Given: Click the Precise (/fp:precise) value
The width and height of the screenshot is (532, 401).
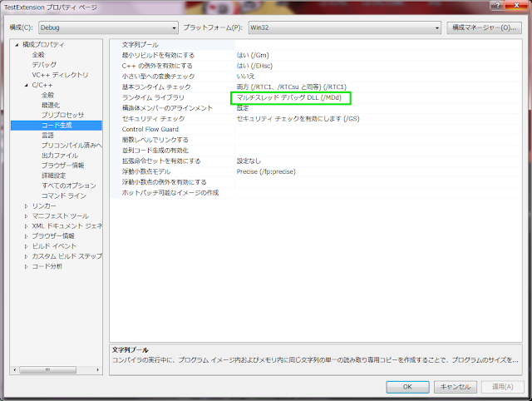Looking at the screenshot, I should click(266, 172).
